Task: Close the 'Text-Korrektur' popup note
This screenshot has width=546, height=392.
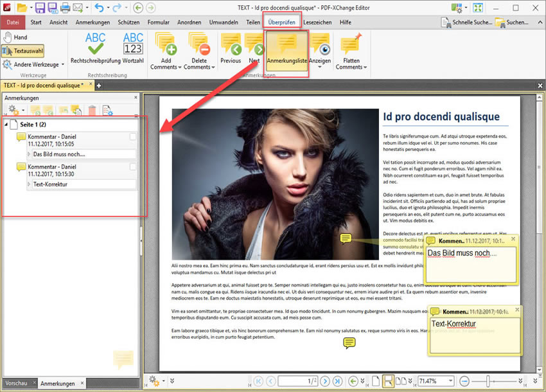Action: point(517,309)
